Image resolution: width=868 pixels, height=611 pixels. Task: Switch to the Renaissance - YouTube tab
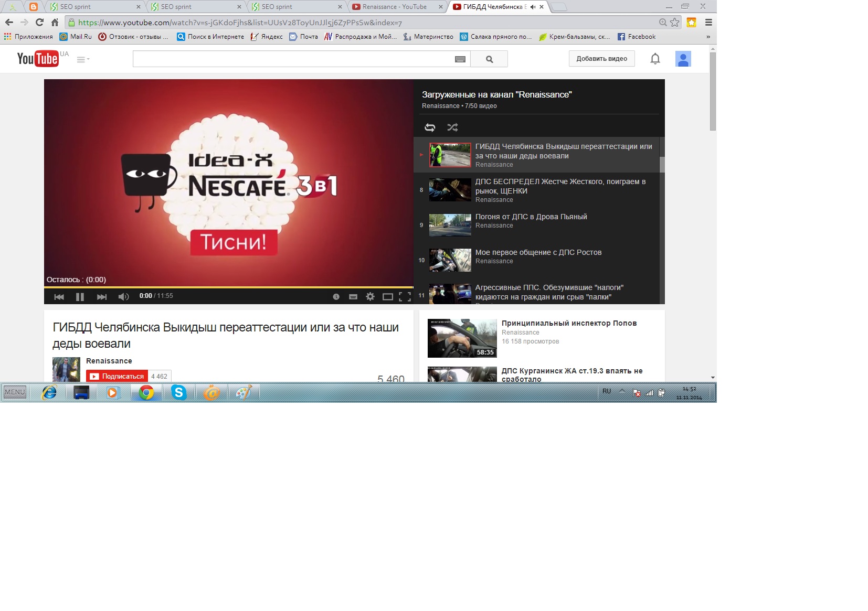click(394, 7)
